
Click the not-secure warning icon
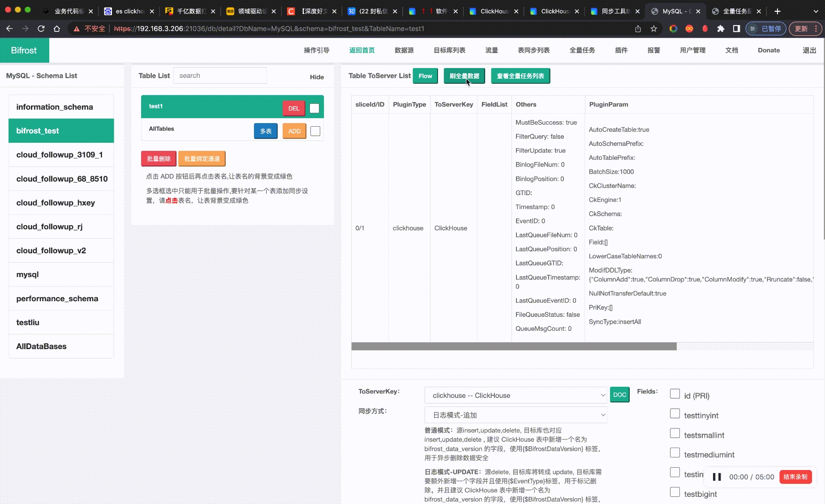(x=77, y=29)
